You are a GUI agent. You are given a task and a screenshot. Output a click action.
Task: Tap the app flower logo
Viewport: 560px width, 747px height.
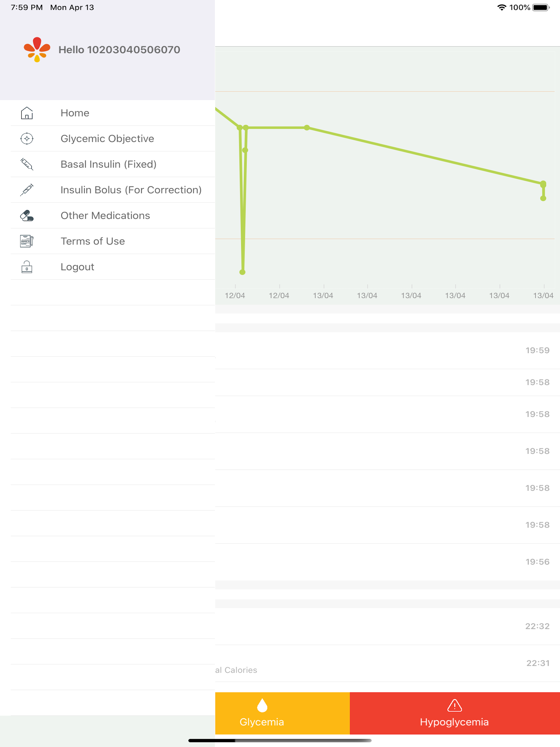coord(37,49)
